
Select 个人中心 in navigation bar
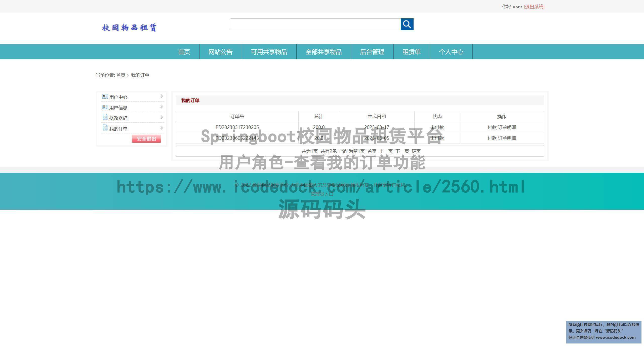451,52
